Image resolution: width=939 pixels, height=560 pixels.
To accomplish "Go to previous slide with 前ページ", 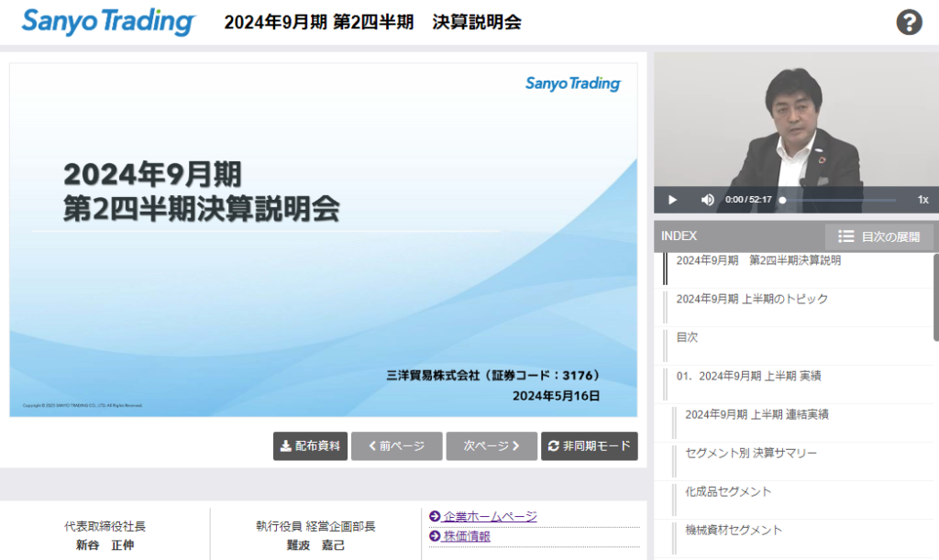I will click(396, 445).
